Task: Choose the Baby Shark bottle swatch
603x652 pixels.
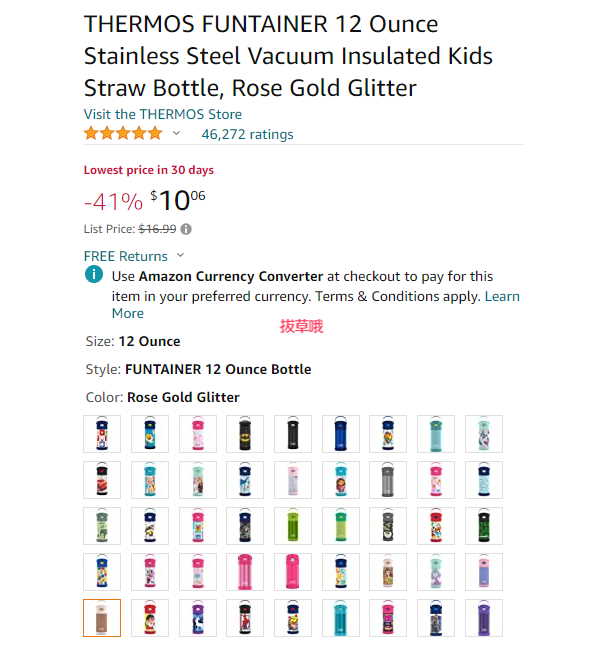Action: (150, 434)
